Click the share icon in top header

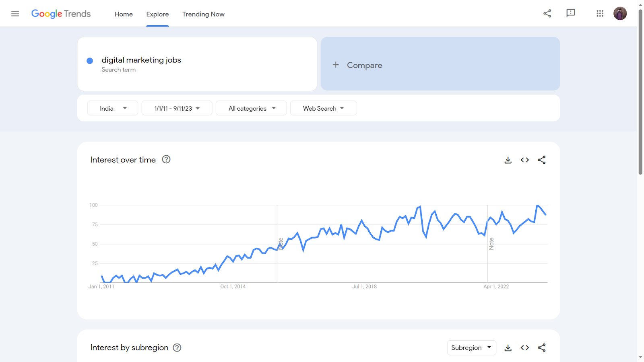547,14
